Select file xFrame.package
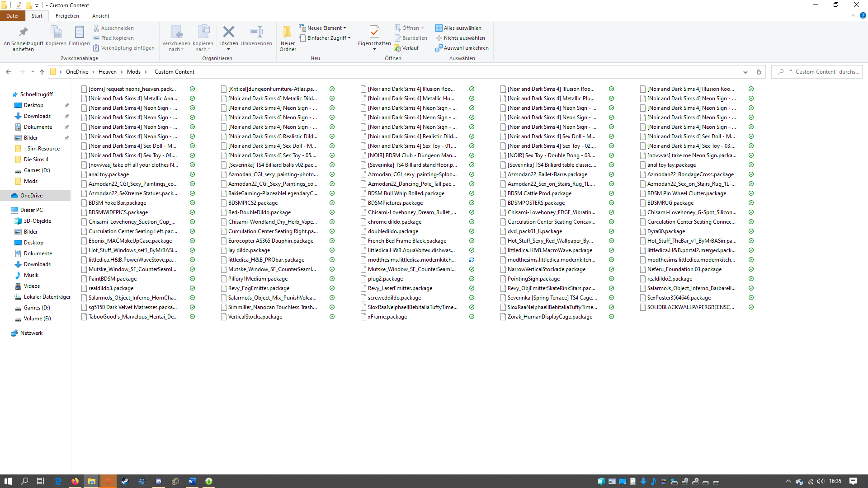The width and height of the screenshot is (868, 488). click(x=387, y=317)
